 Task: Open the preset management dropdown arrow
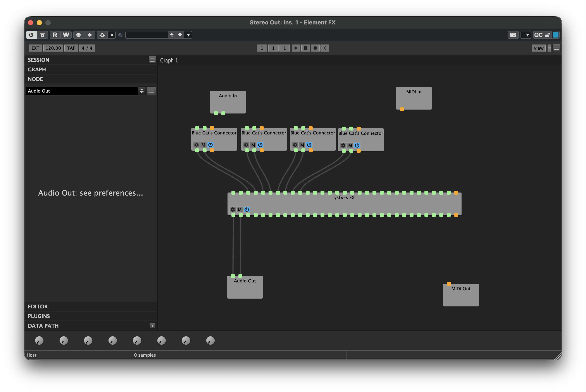(188, 35)
